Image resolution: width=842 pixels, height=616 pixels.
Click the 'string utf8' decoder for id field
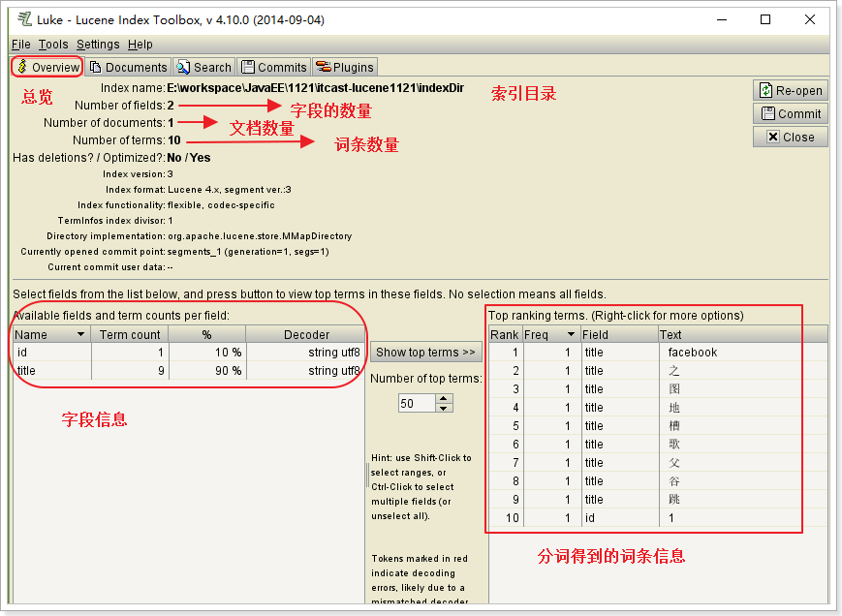point(333,352)
